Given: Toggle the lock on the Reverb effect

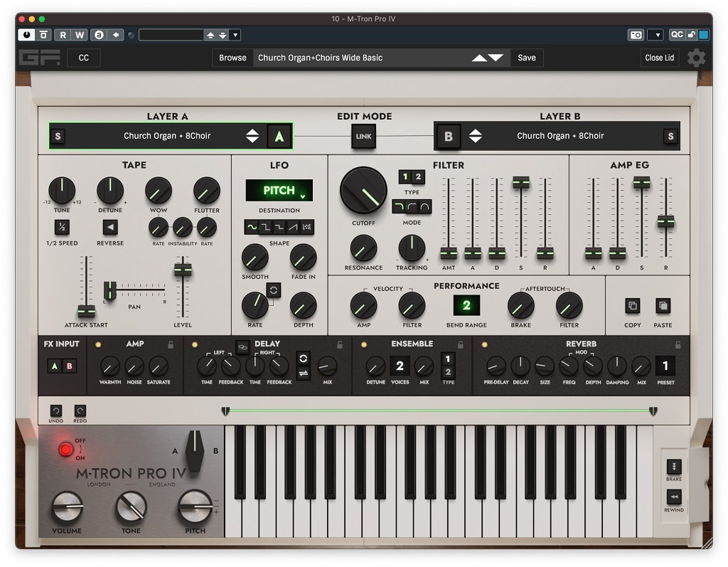Looking at the screenshot, I should pyautogui.click(x=678, y=345).
